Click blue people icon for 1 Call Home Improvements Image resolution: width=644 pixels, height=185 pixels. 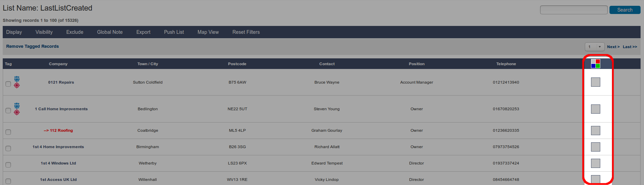coord(17,105)
